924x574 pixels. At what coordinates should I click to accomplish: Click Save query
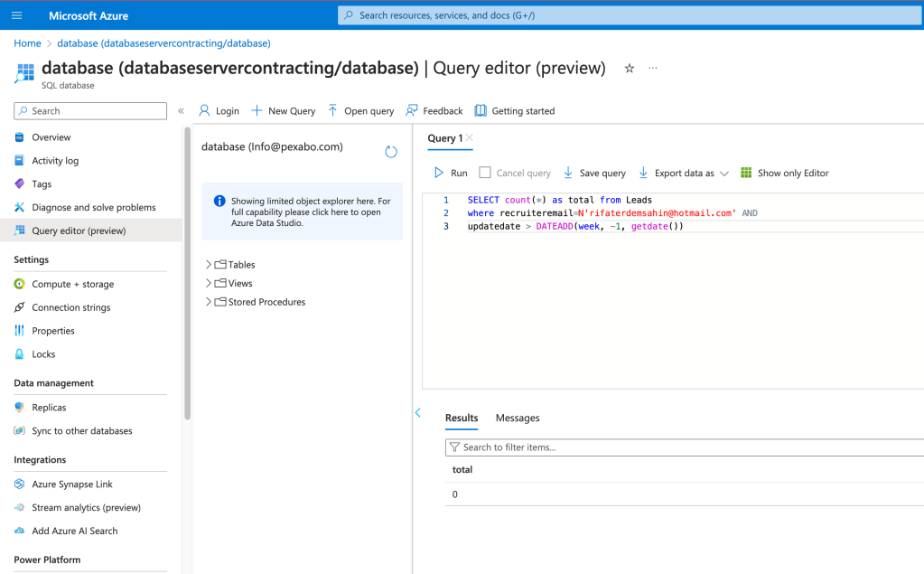point(594,173)
